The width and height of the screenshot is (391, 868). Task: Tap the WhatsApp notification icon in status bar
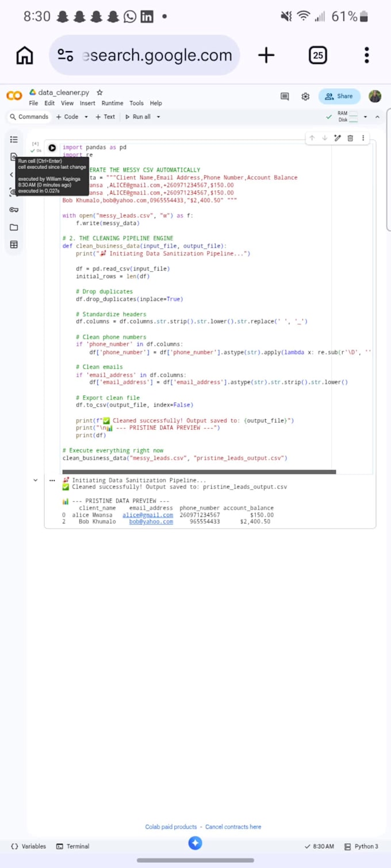[x=131, y=17]
